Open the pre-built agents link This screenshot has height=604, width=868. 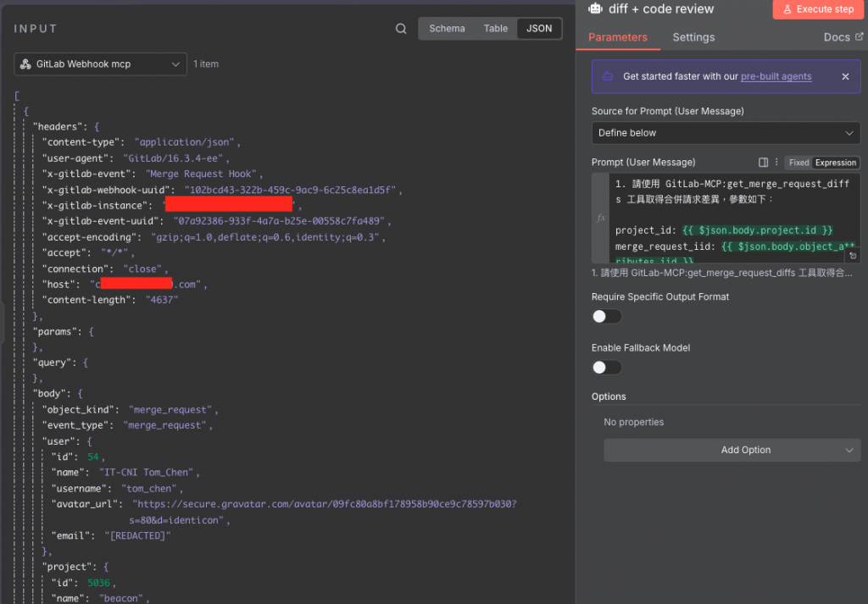[776, 76]
